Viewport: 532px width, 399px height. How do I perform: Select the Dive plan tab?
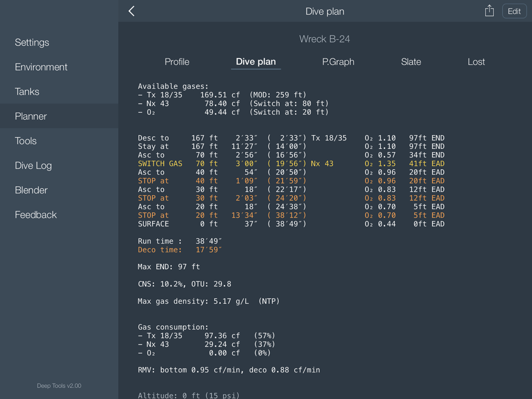256,62
